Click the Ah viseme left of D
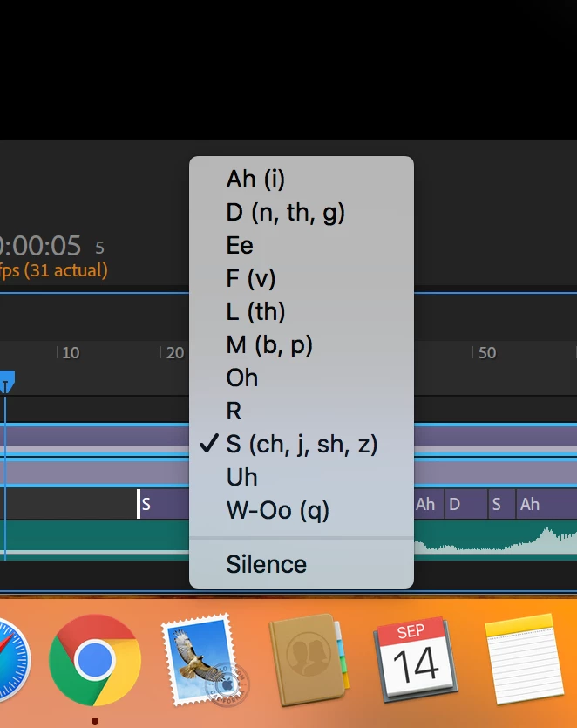577x728 pixels. [429, 504]
